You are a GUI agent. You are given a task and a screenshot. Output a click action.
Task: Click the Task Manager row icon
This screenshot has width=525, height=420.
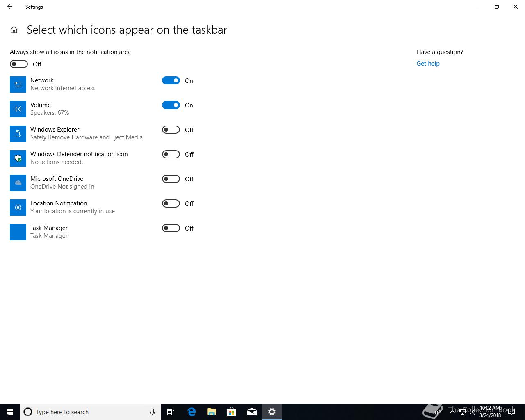[18, 232]
